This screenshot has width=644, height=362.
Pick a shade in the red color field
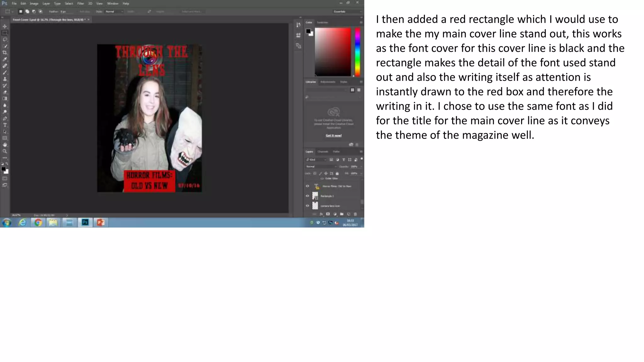(x=333, y=52)
